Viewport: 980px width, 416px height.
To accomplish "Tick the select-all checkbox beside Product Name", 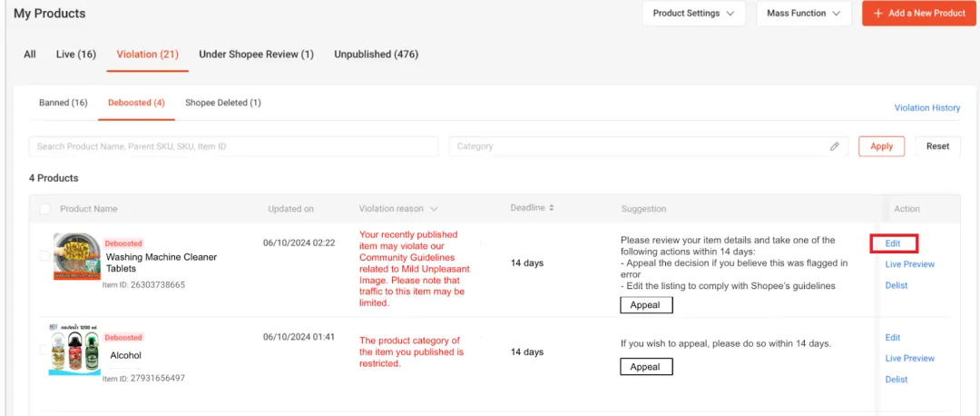I will [x=45, y=209].
